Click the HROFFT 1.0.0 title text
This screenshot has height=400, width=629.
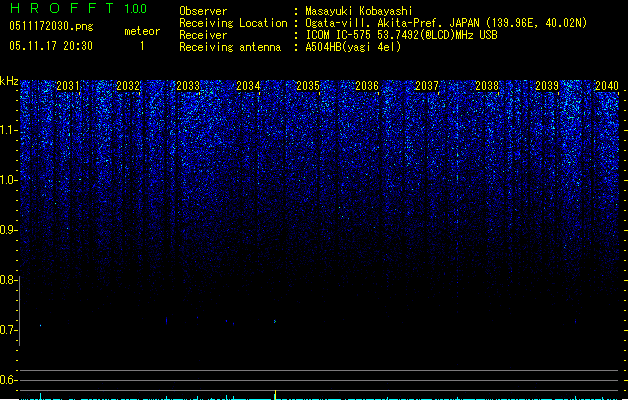tap(78, 8)
